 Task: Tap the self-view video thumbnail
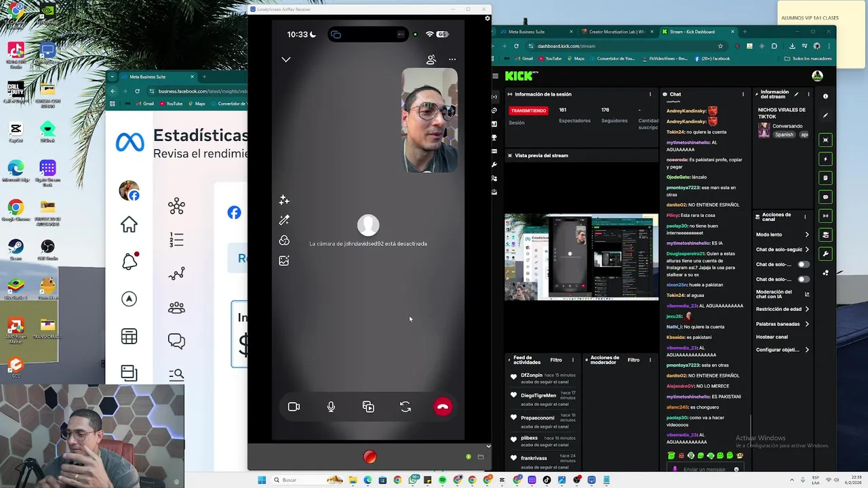pyautogui.click(x=430, y=120)
